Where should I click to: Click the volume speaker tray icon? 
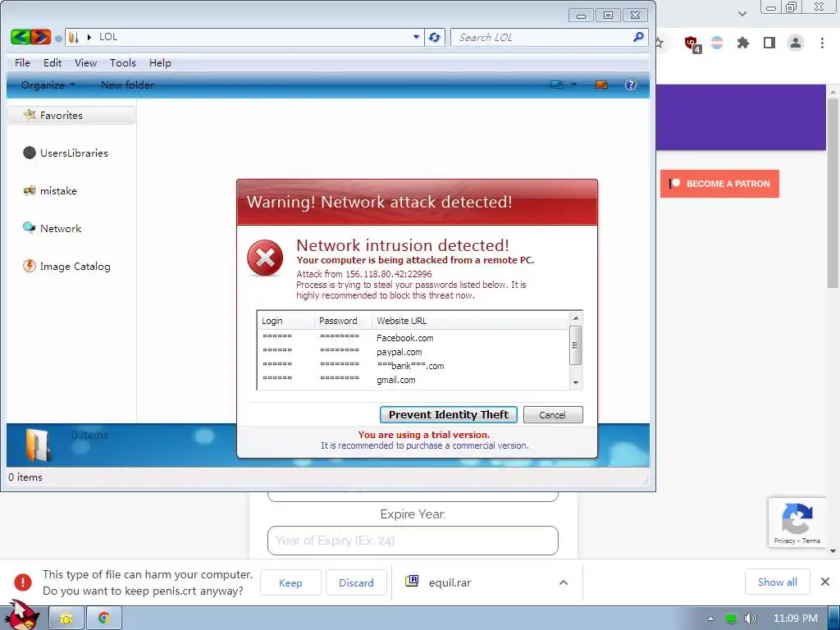pos(751,619)
